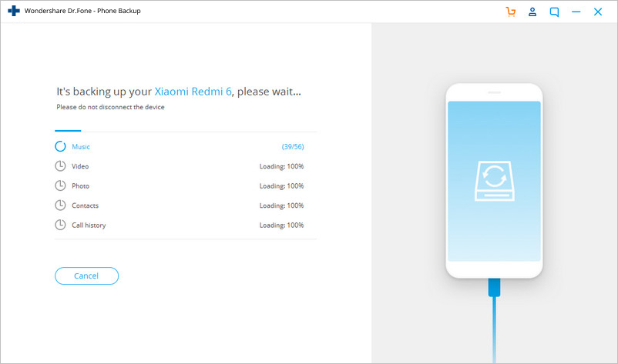
Task: Click the backup drive icon on phone
Action: 494,181
